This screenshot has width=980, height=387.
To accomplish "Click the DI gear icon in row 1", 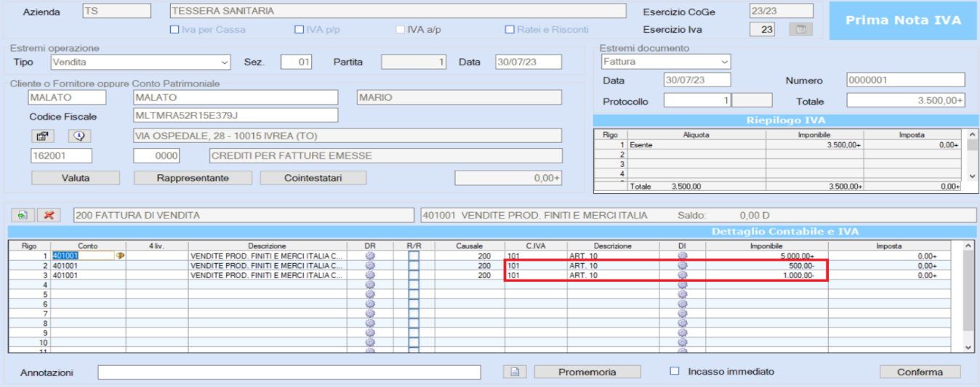I will point(682,256).
